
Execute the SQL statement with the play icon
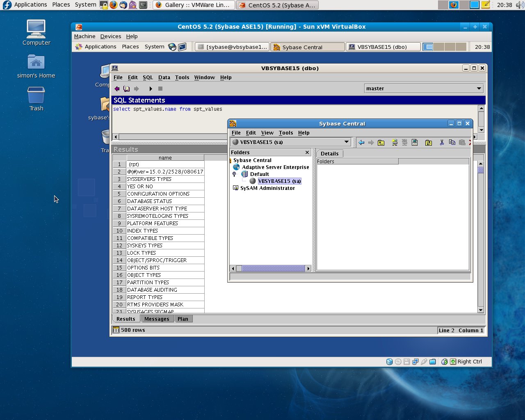point(151,89)
